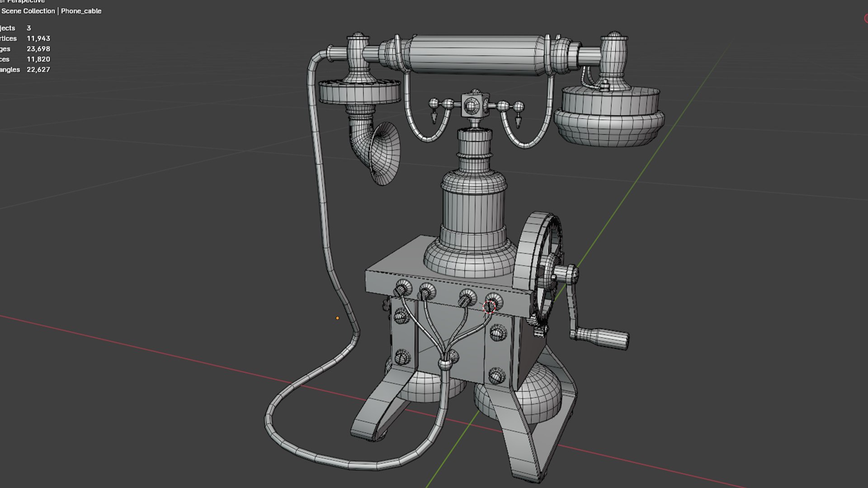Click the Edges value '23,698'
This screenshot has width=868, height=488.
tap(38, 49)
